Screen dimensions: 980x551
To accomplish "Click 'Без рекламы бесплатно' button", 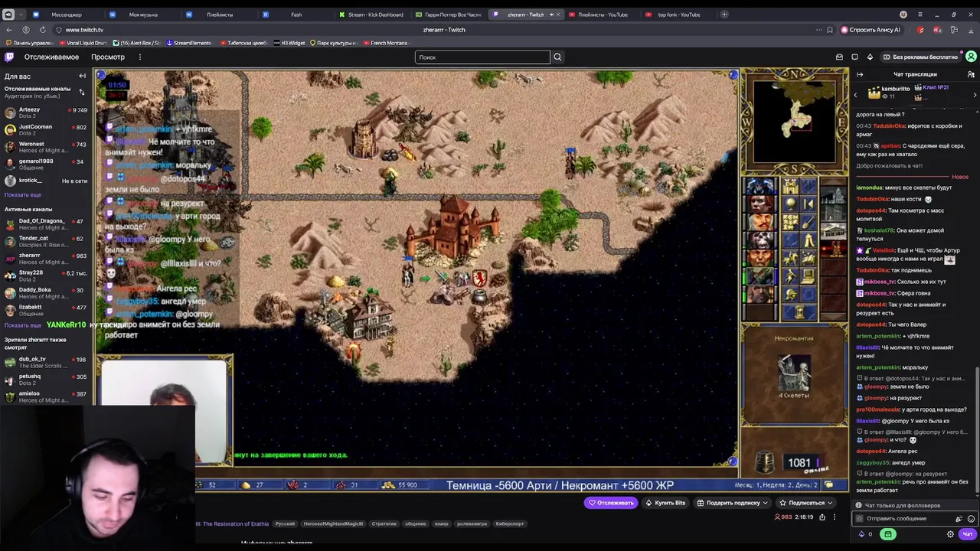I will [920, 57].
